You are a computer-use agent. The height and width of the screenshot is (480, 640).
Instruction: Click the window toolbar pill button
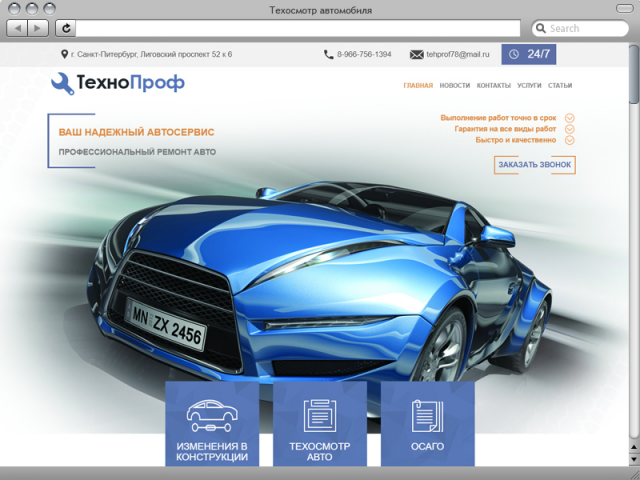(624, 9)
